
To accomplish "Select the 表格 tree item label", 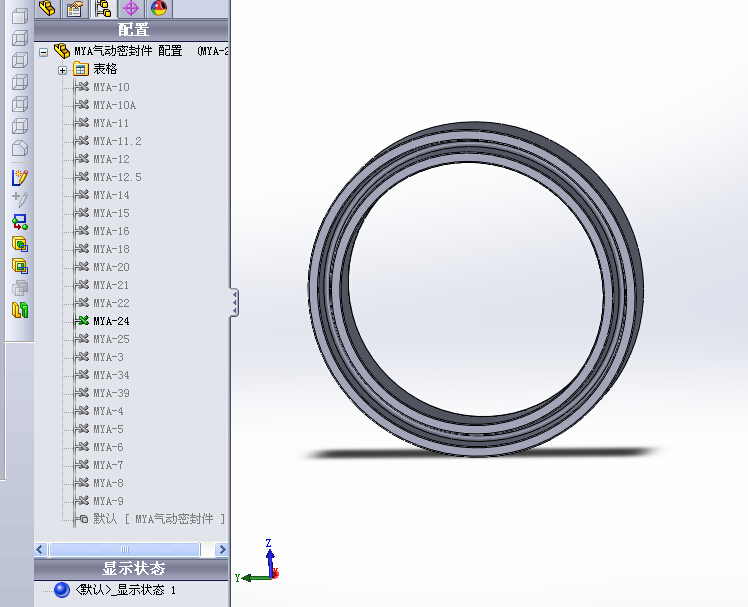I will click(105, 69).
